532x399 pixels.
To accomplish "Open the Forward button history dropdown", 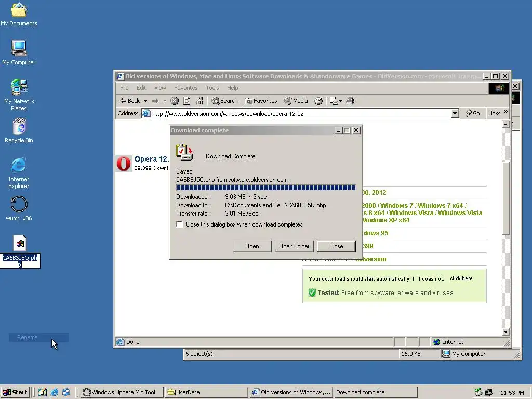I will [165, 101].
